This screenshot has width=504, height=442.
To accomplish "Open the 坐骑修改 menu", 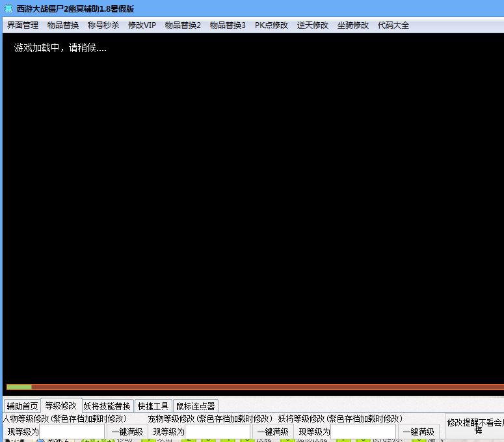I will pos(353,25).
